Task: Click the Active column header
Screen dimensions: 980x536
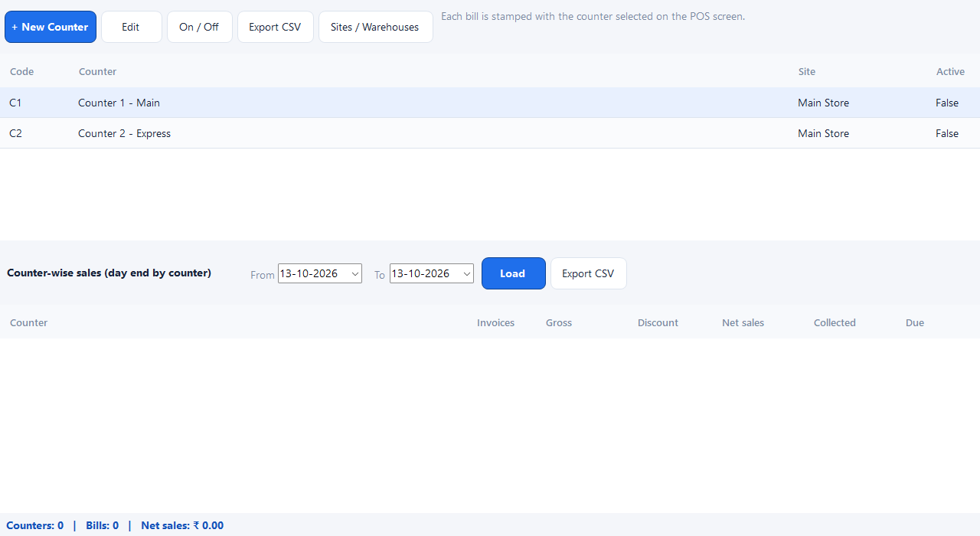Action: 950,71
